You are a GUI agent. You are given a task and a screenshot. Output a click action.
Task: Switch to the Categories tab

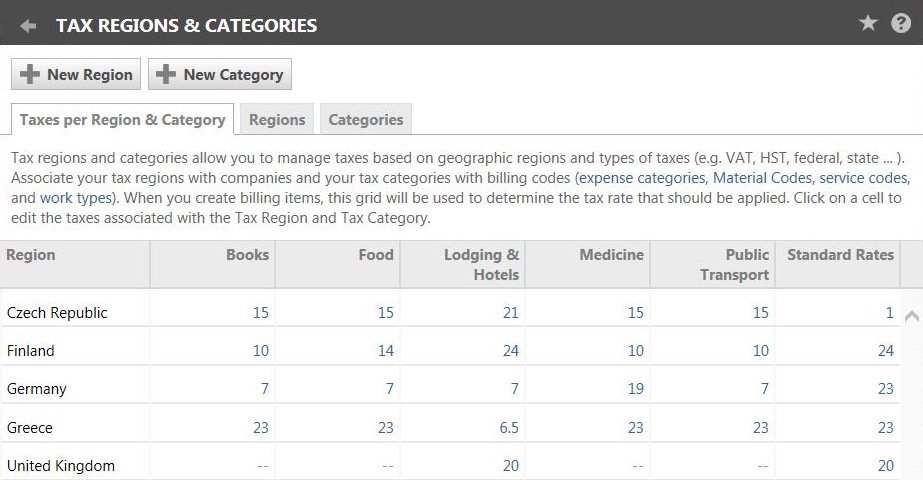[x=366, y=119]
